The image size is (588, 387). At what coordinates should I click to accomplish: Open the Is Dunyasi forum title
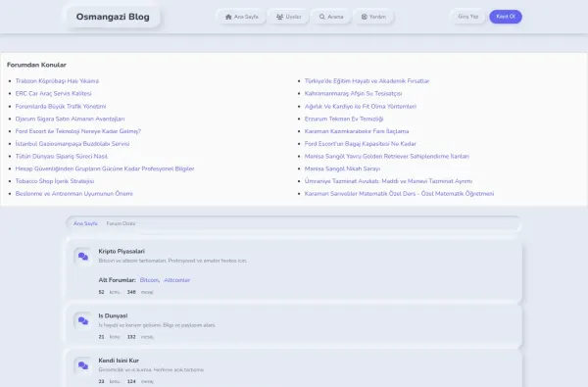113,315
